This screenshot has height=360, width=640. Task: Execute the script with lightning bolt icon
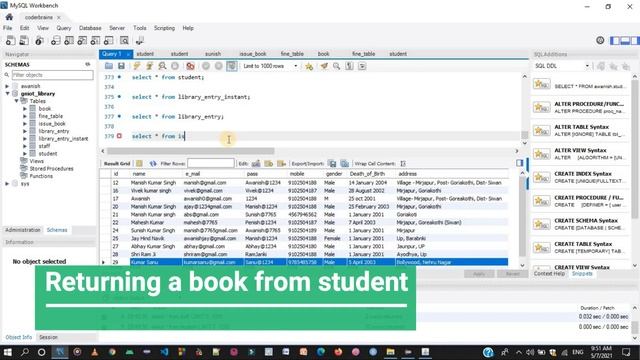136,66
